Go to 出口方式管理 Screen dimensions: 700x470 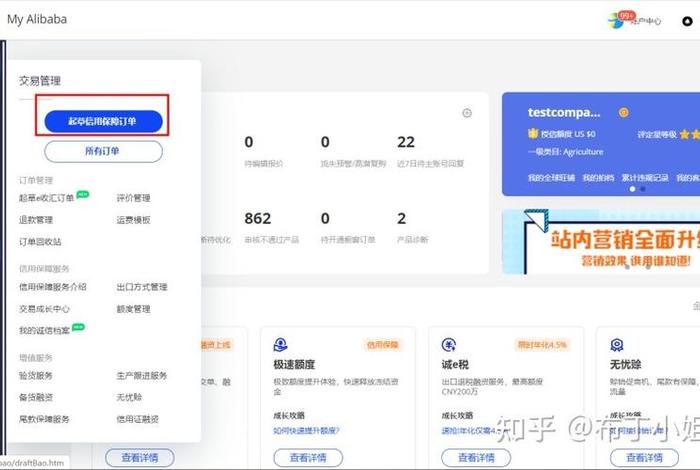coord(142,287)
